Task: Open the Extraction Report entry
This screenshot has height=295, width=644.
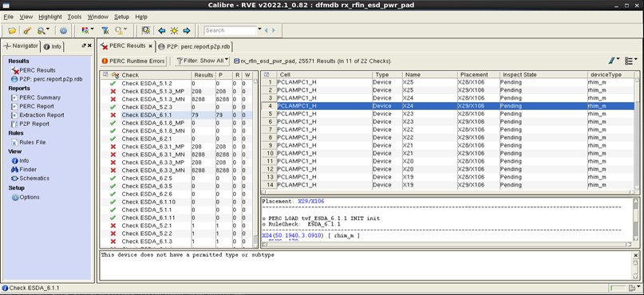Action: point(38,116)
